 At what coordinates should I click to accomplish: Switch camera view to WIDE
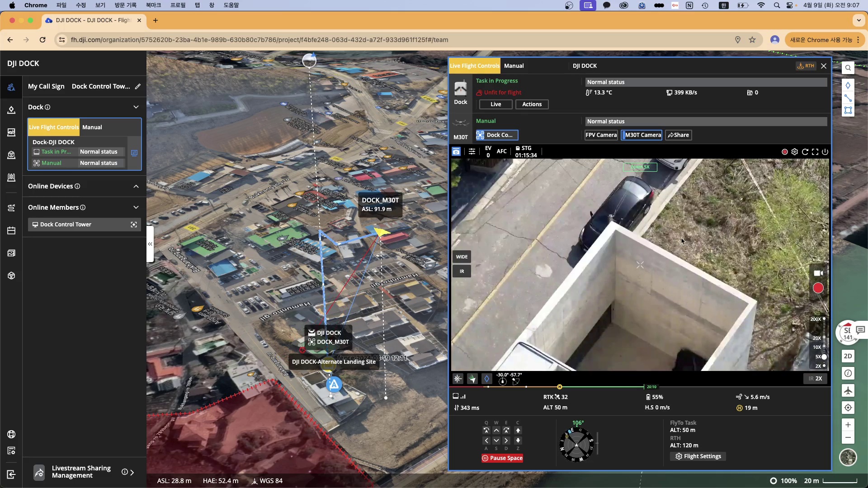462,257
